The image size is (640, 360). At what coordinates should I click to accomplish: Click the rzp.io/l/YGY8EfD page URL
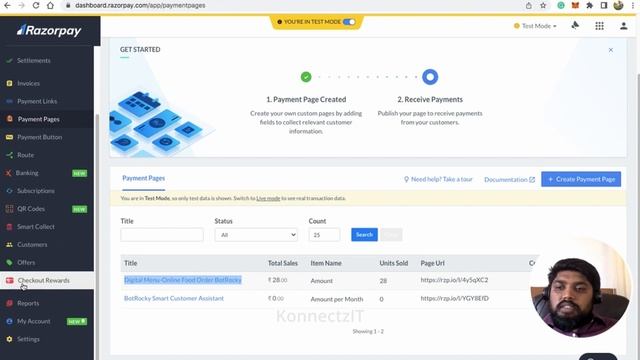(455, 298)
